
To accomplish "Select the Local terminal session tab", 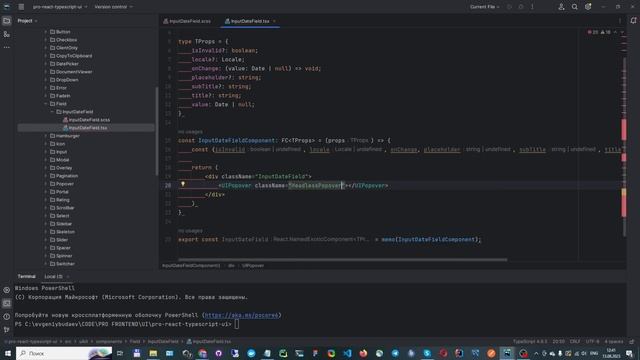I will (53, 276).
